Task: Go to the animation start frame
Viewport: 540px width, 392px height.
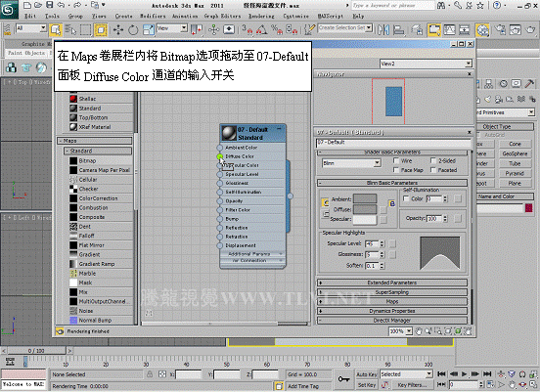Action: coord(441,373)
